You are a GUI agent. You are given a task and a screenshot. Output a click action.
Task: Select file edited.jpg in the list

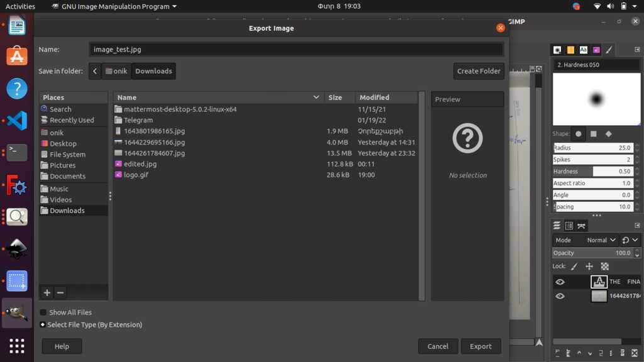click(x=265, y=164)
